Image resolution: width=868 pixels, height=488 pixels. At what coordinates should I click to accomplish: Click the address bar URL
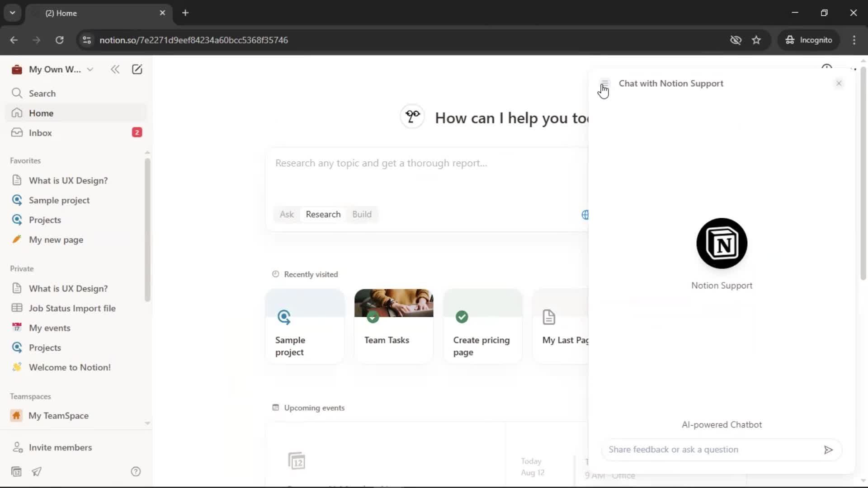(x=193, y=40)
